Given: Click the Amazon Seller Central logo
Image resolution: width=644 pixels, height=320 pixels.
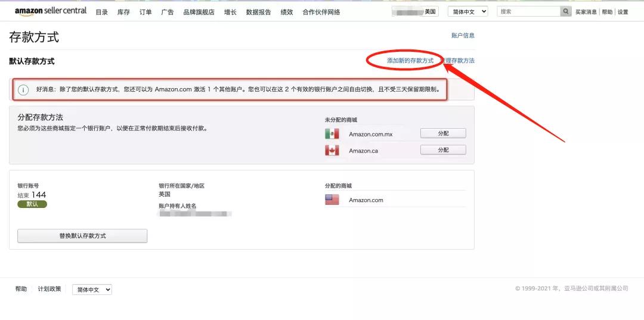Looking at the screenshot, I should coord(51,11).
